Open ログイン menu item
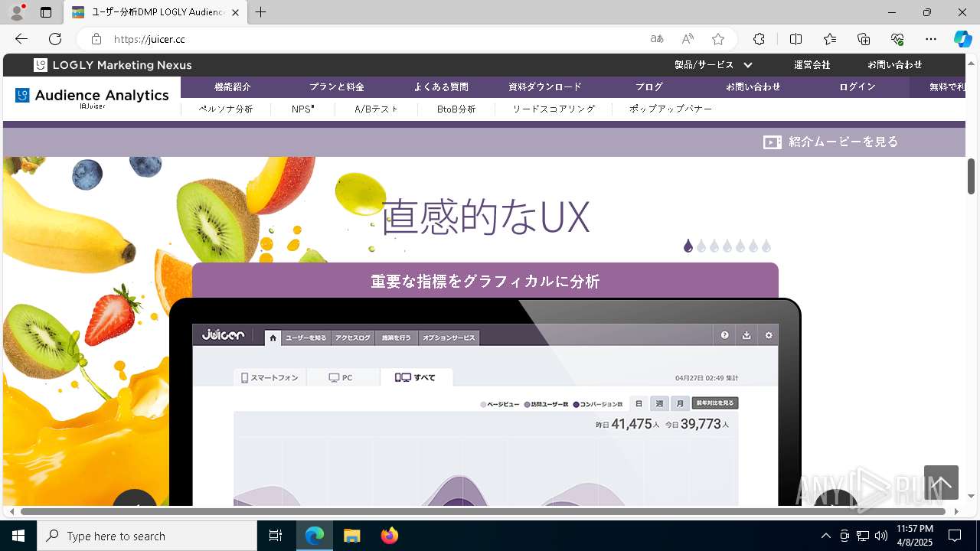This screenshot has width=980, height=551. pos(857,87)
